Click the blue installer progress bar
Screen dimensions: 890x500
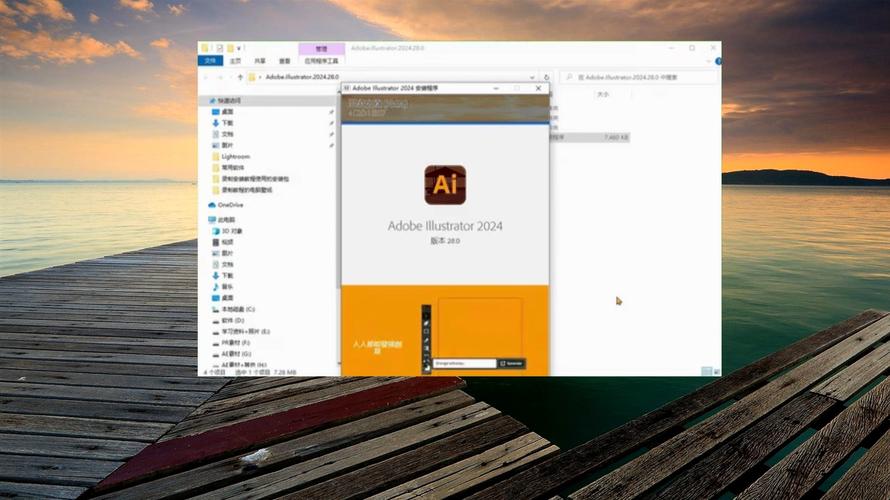pyautogui.click(x=445, y=123)
